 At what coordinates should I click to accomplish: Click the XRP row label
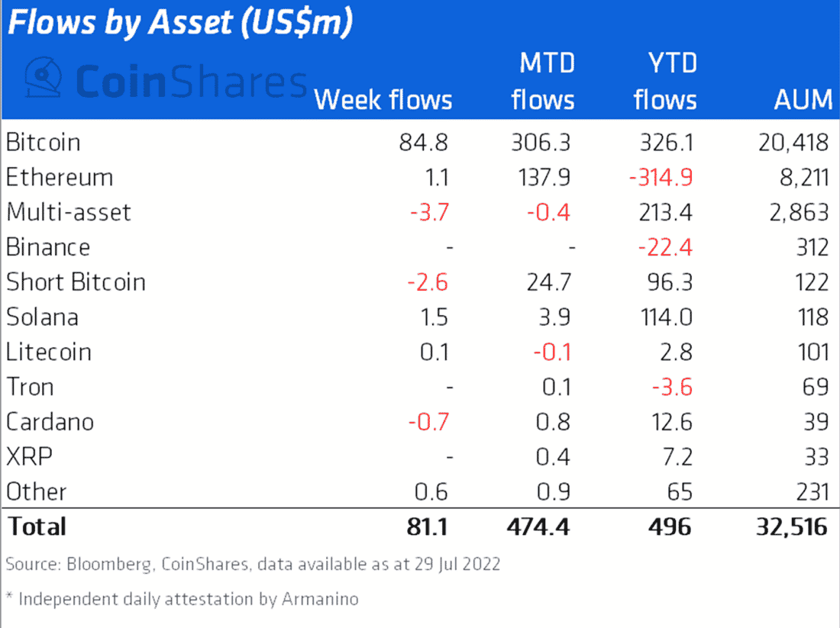pyautogui.click(x=30, y=456)
